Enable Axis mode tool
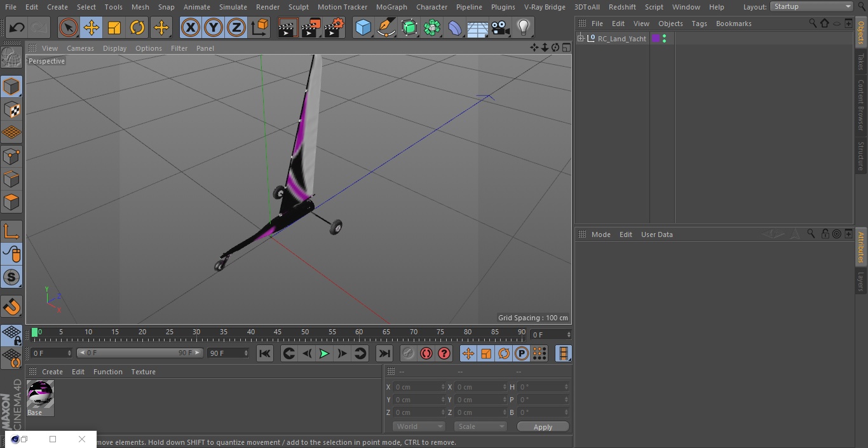The image size is (868, 448). (11, 231)
